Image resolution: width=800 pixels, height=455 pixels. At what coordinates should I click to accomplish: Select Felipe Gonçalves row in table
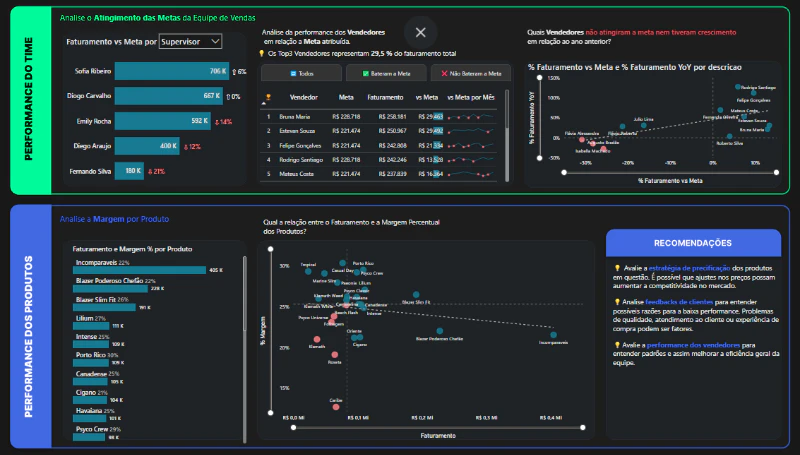coord(380,145)
